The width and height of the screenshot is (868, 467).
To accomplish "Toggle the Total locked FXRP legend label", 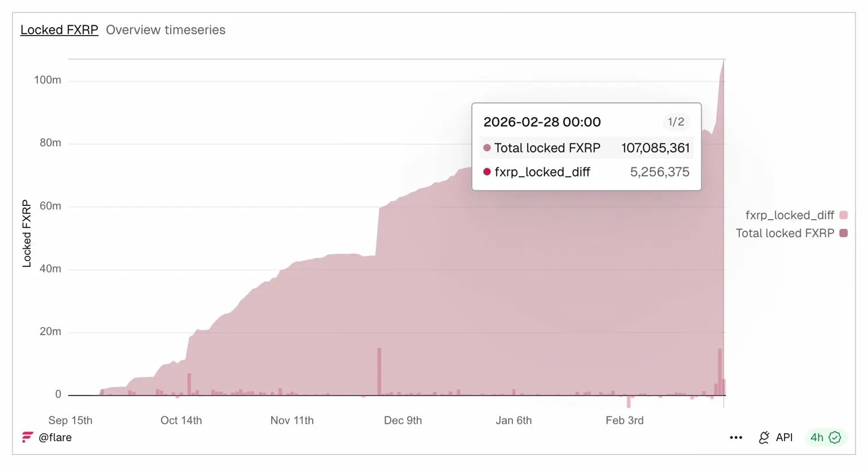I will tap(785, 233).
